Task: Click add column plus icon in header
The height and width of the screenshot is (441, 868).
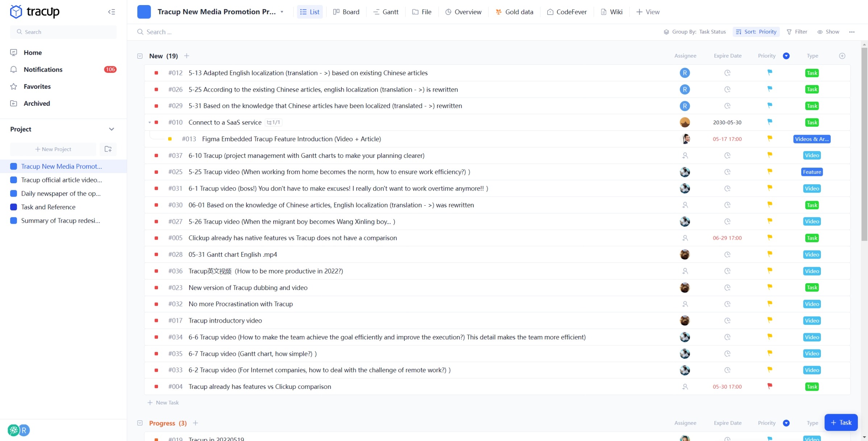Action: click(842, 56)
